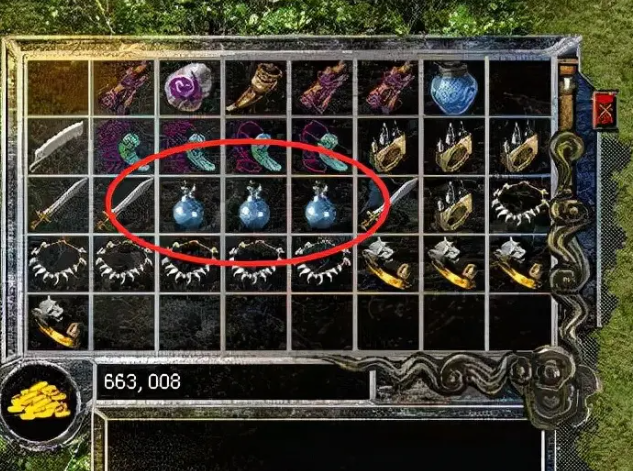Select the teal glove beneath the drinking horn

click(255, 147)
